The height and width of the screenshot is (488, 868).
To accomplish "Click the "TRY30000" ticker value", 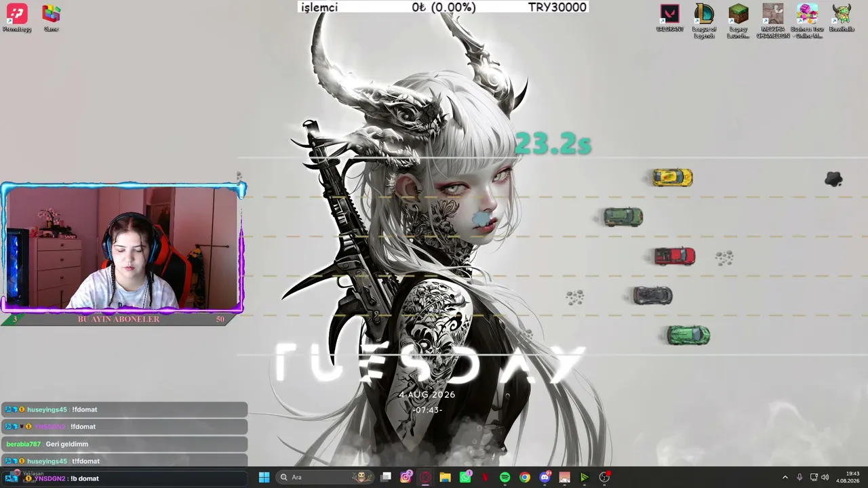I will 557,7.
